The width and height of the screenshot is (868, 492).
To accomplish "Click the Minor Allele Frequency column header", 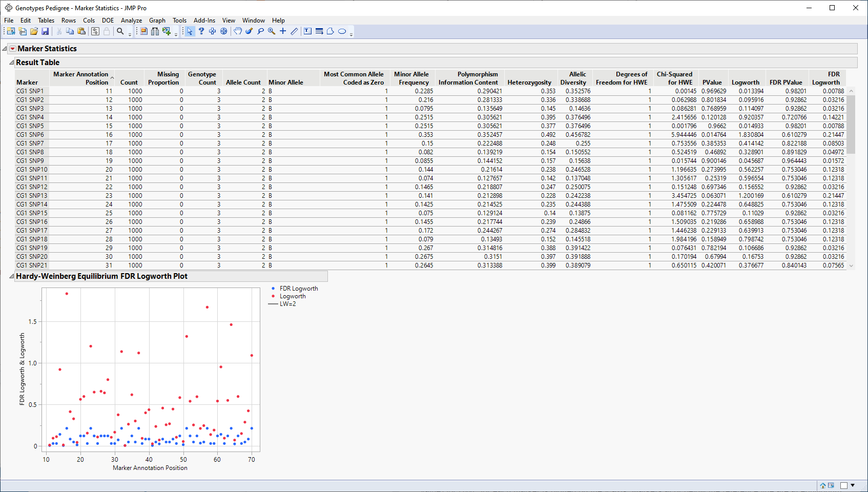I will pos(411,78).
